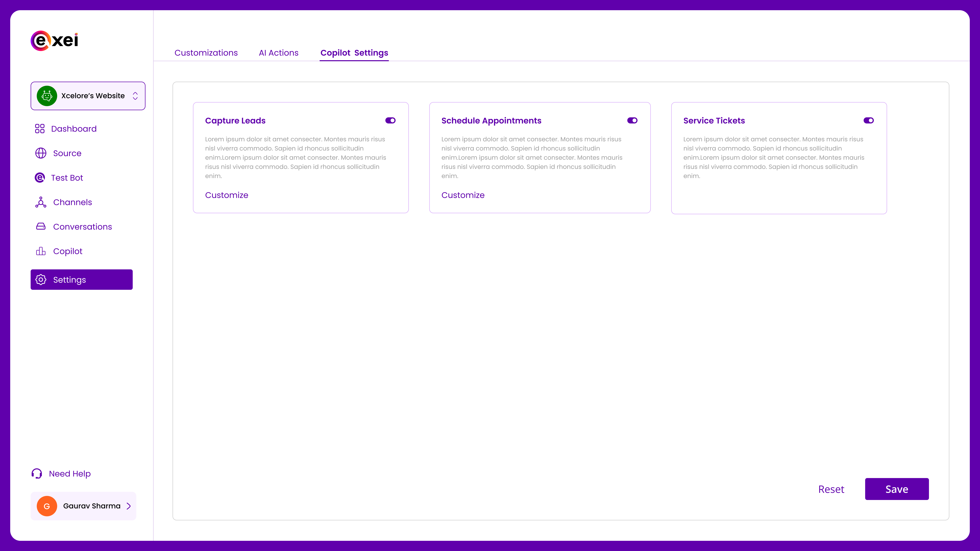Click the Test Bot icon
980x551 pixels.
(40, 178)
